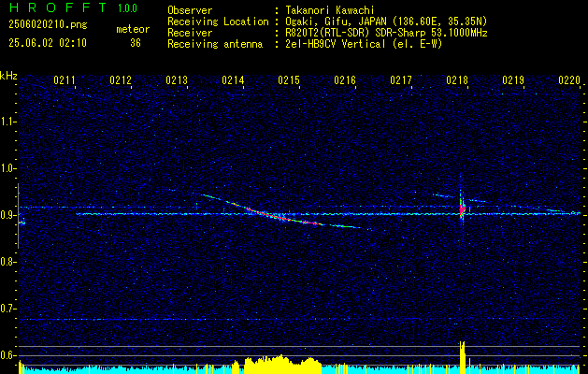Click the 0.7 kHz axis label

(x=8, y=309)
